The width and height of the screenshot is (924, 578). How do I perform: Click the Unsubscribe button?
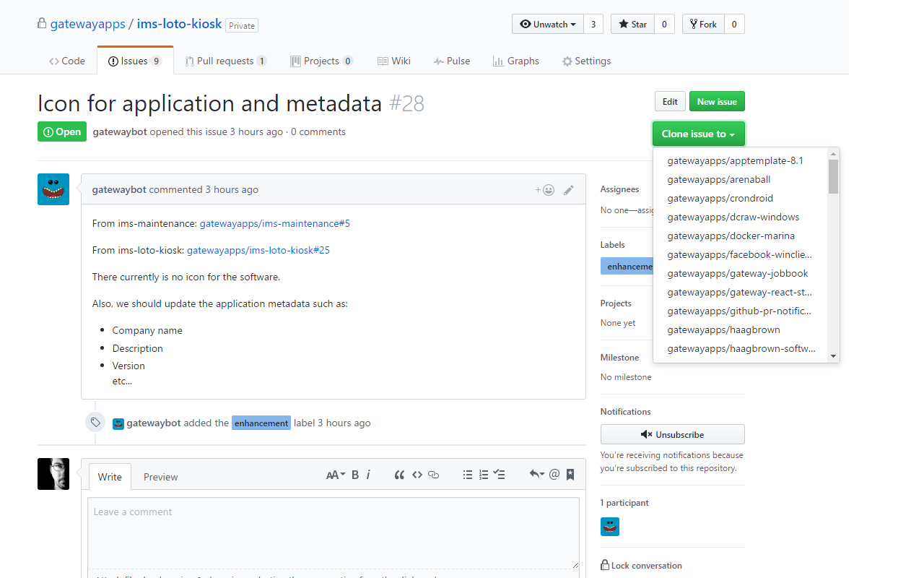(x=672, y=434)
